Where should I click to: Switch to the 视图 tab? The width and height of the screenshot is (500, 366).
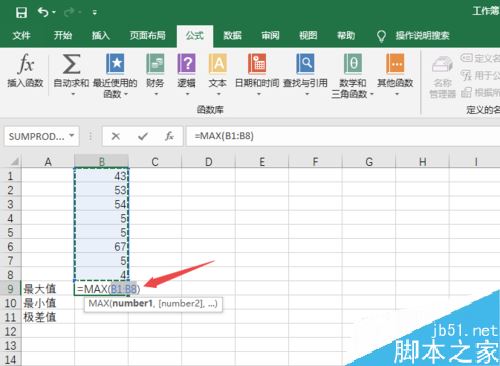coord(308,35)
